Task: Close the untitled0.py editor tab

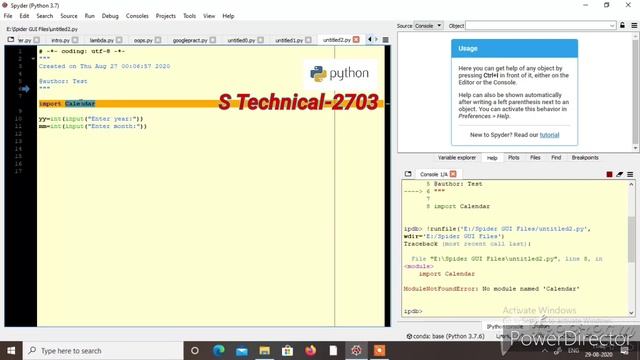Action: point(260,40)
